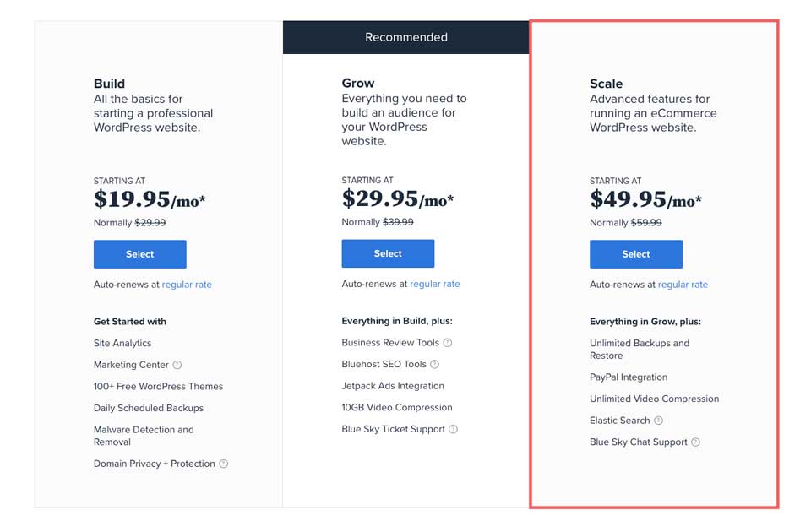Click the Grow plan heading

click(x=358, y=84)
